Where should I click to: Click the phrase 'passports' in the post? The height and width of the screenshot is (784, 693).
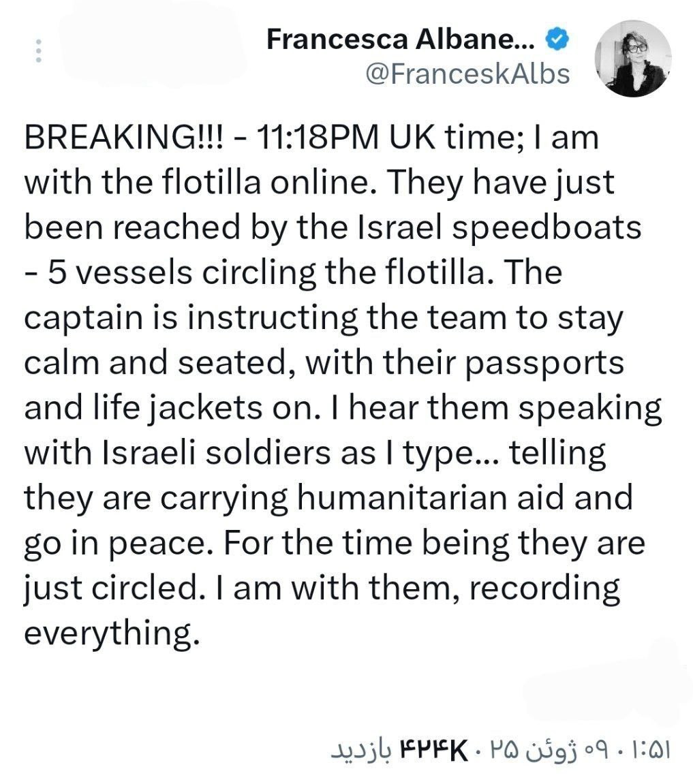click(x=544, y=364)
